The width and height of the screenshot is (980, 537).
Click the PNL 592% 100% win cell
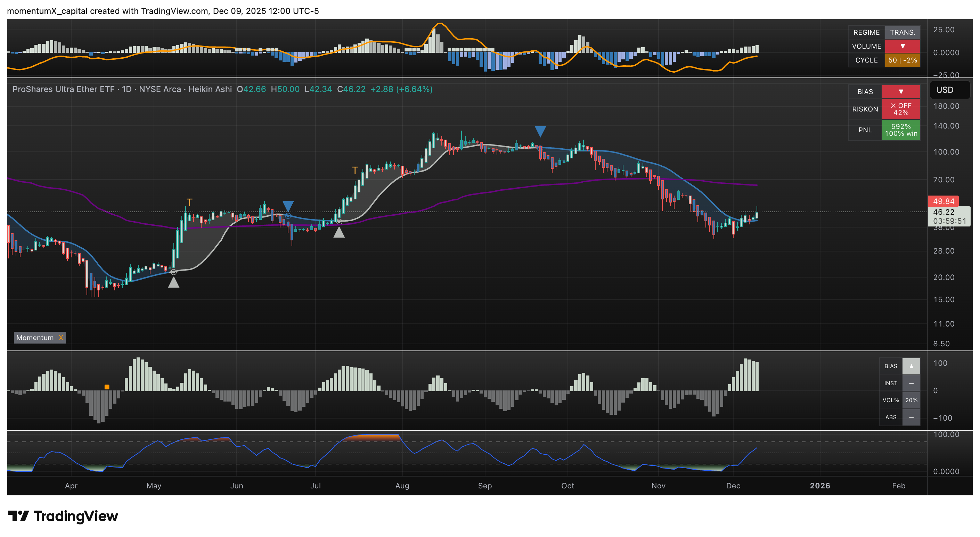[900, 130]
